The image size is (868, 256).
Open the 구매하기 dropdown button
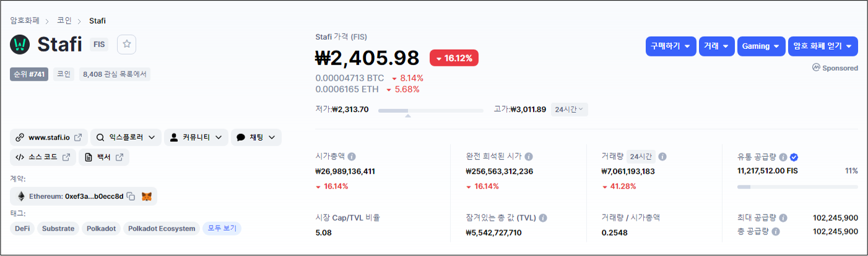(671, 46)
